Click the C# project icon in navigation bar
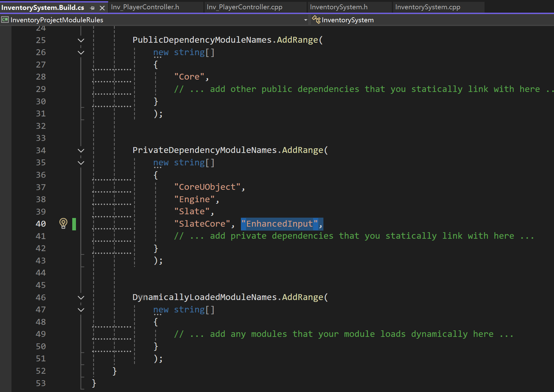Image resolution: width=554 pixels, height=392 pixels. [x=5, y=20]
